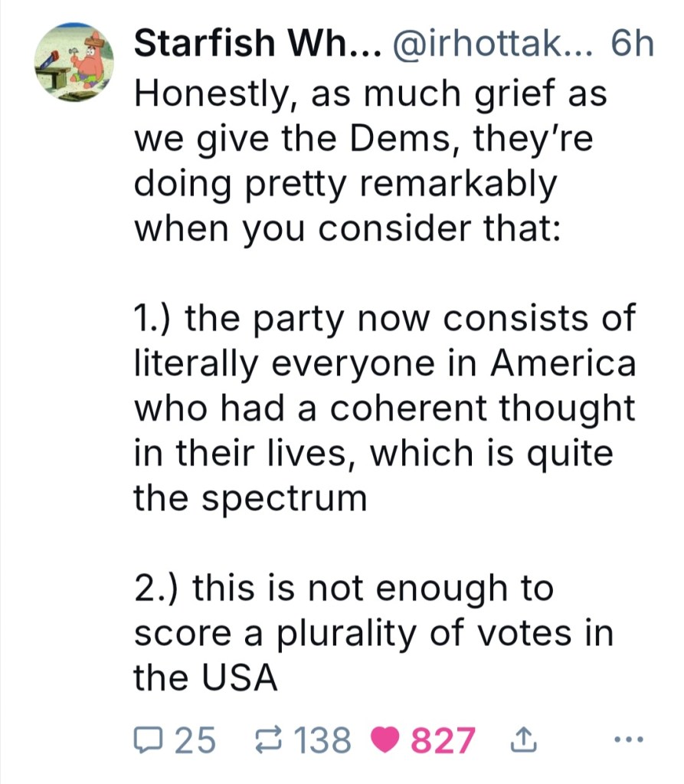Click the line "when you consider that:"

(x=348, y=228)
